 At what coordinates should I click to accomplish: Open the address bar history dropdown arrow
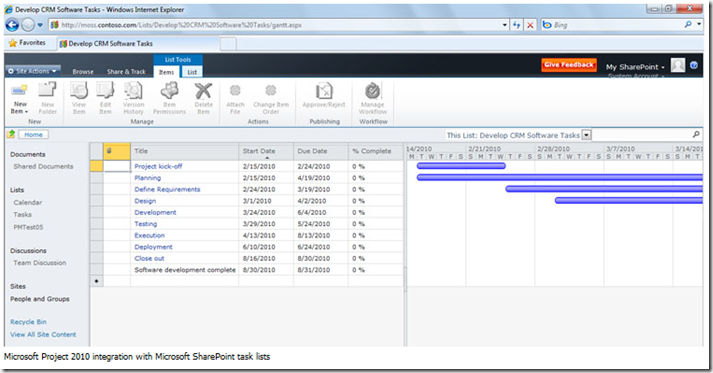click(505, 25)
